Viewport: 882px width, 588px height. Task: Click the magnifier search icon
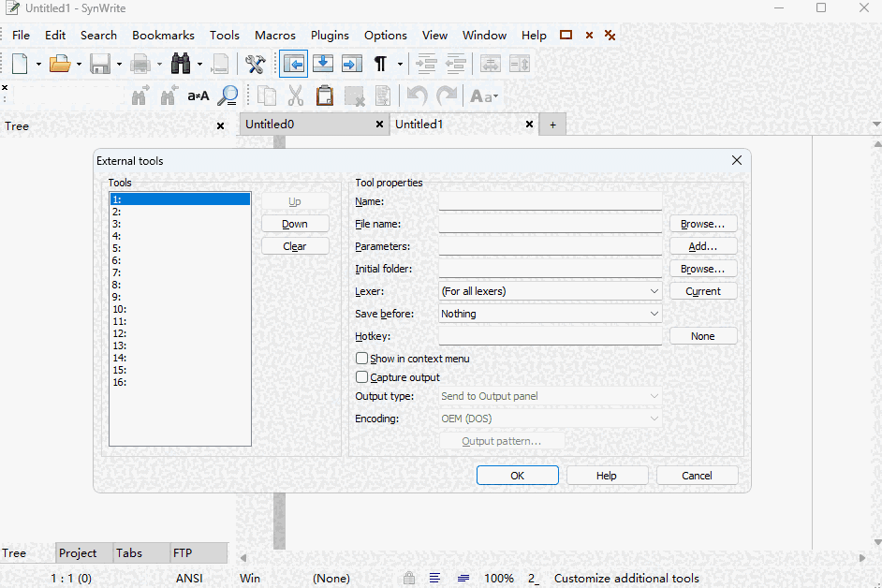(x=228, y=96)
